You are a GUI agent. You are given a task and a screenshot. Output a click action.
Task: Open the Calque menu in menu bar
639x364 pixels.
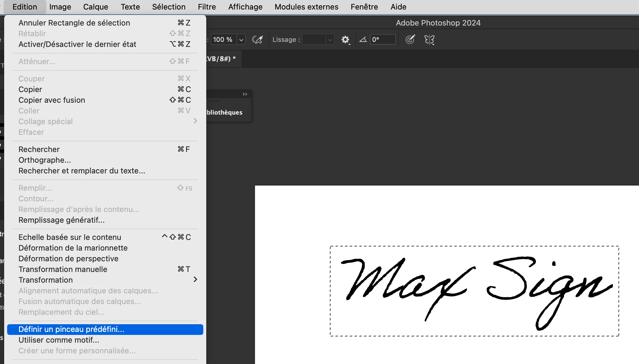click(95, 7)
